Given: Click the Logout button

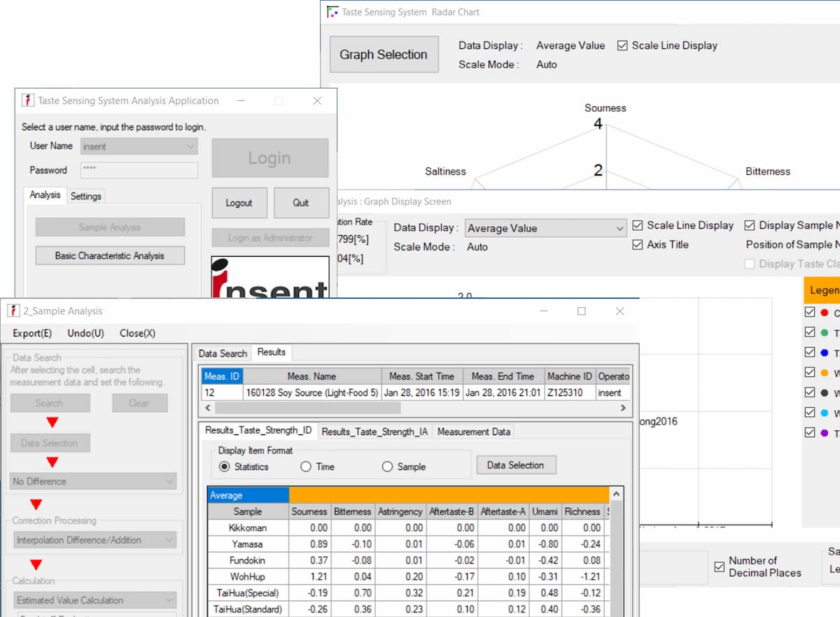Looking at the screenshot, I should [x=239, y=203].
